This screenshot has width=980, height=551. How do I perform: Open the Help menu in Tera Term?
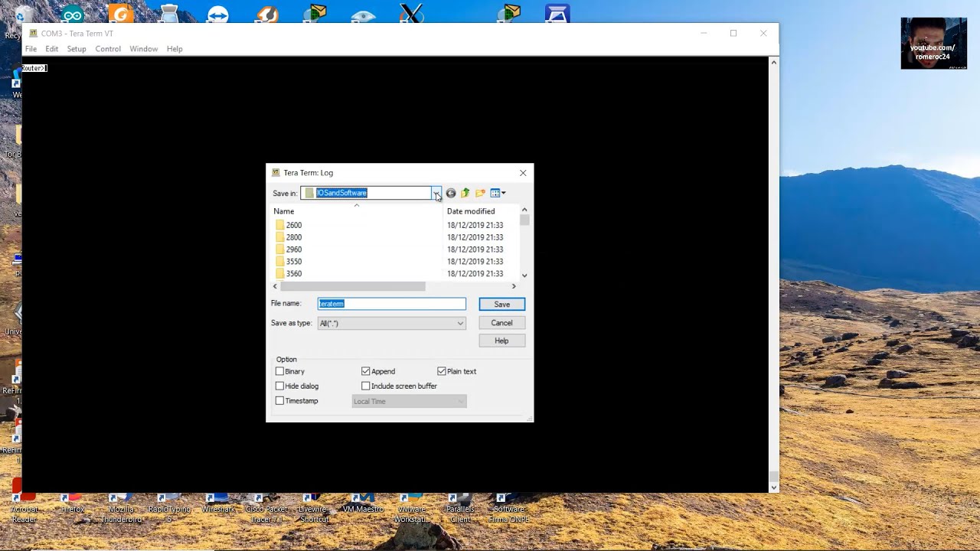pyautogui.click(x=175, y=49)
